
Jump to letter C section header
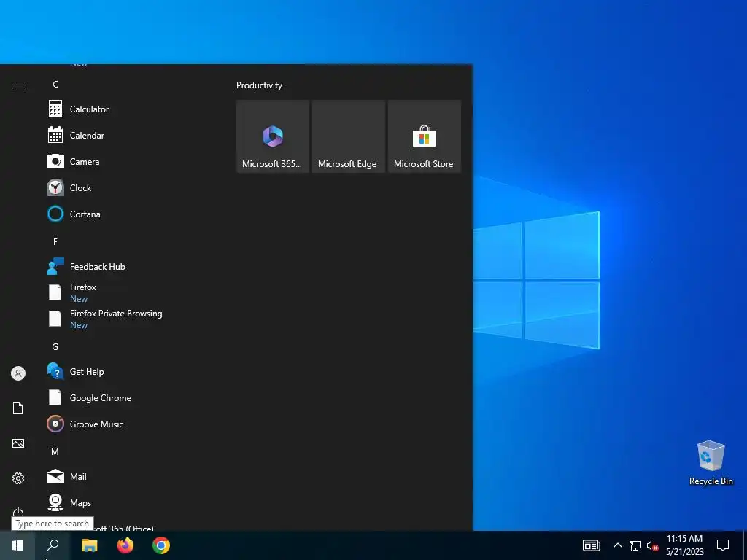[55, 85]
